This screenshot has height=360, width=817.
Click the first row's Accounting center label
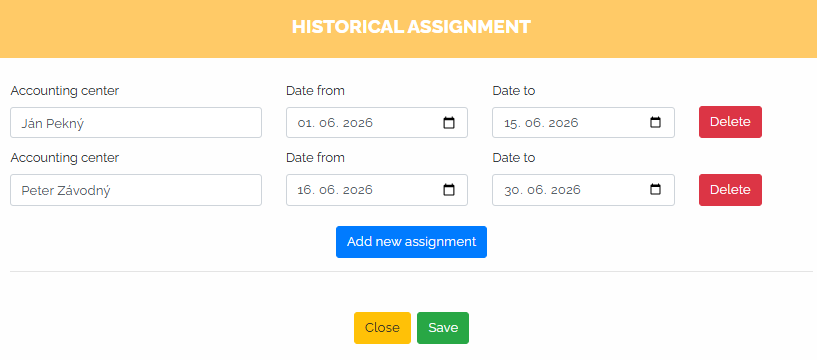tap(65, 91)
